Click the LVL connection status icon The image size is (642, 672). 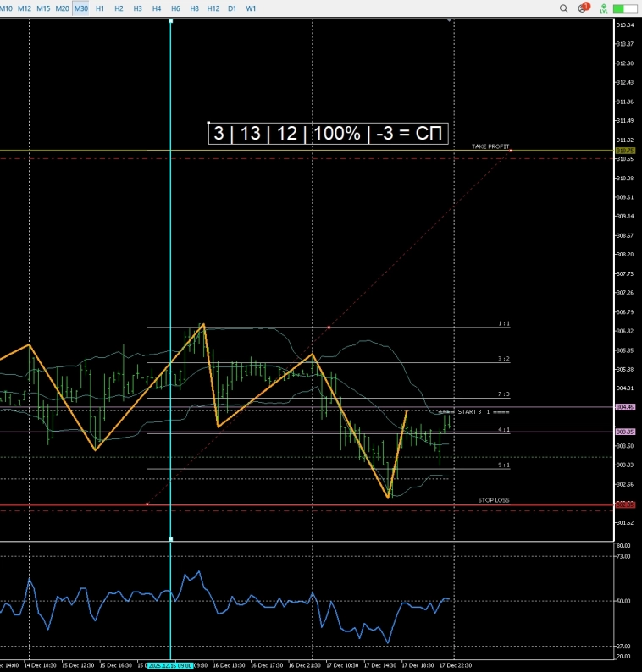point(603,8)
